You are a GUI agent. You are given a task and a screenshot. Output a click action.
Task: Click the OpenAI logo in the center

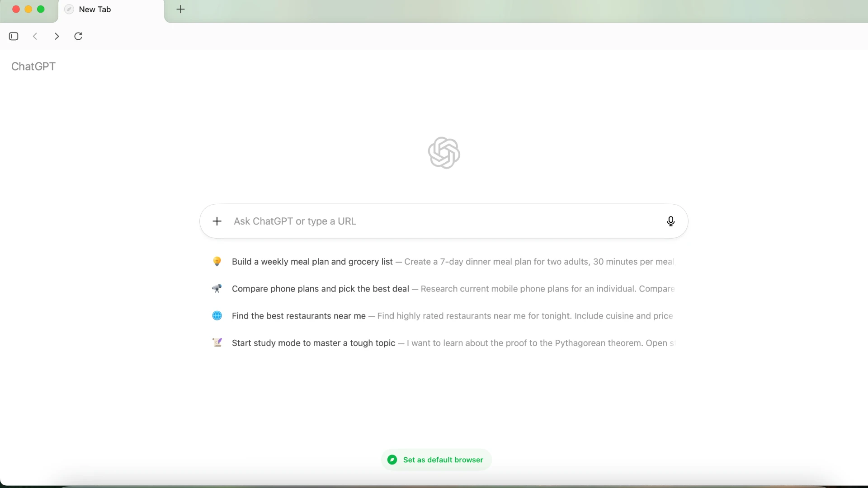444,153
